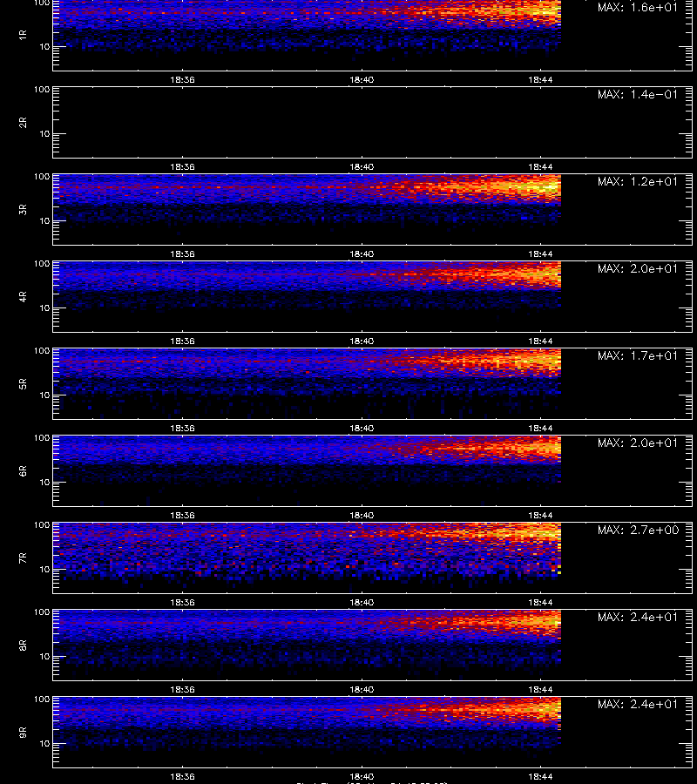The height and width of the screenshot is (784, 697).
Task: Click the 18:36 tick label under 4R
Action: tap(182, 341)
